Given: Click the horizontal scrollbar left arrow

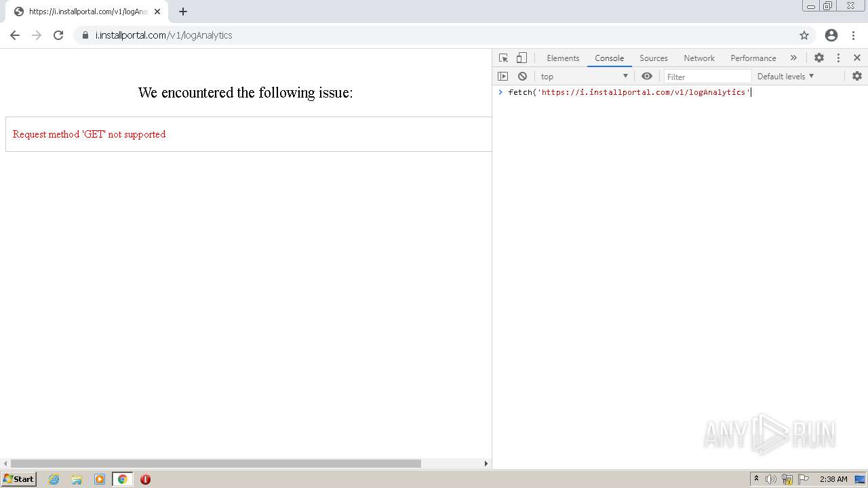Looking at the screenshot, I should [x=5, y=464].
